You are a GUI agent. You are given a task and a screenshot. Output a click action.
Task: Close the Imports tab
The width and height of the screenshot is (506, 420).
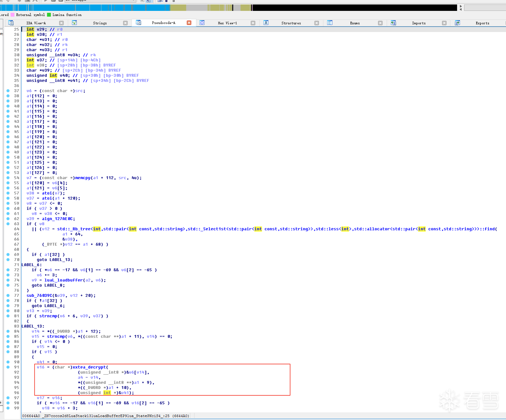point(444,23)
